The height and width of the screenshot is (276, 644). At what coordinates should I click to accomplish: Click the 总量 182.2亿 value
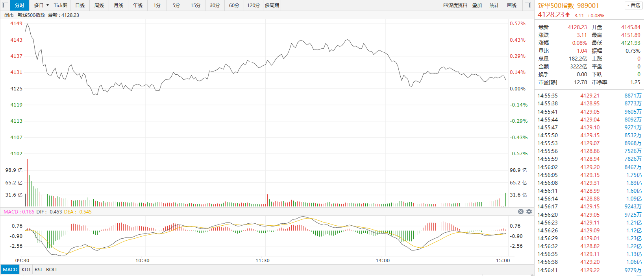tap(578, 59)
